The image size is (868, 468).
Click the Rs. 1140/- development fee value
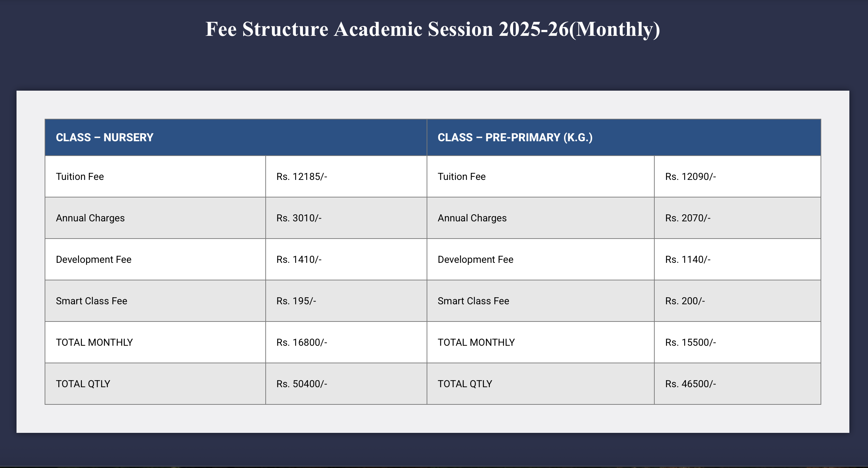coord(688,259)
